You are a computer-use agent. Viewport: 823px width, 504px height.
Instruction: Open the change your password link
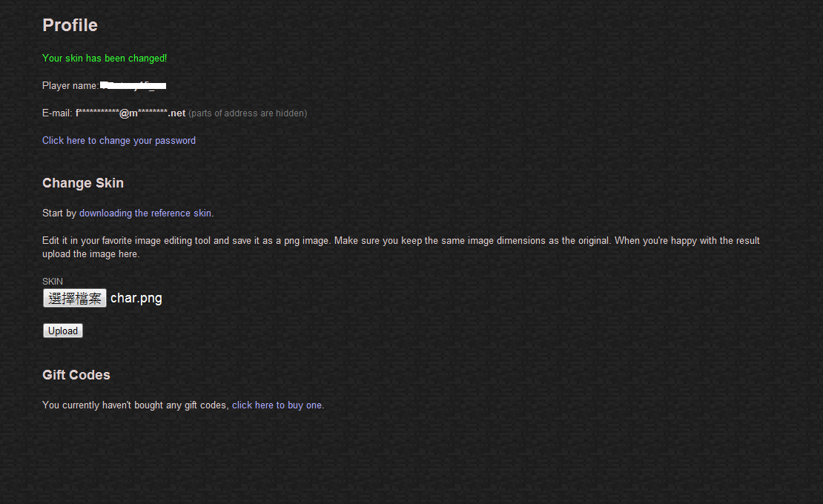pos(119,141)
